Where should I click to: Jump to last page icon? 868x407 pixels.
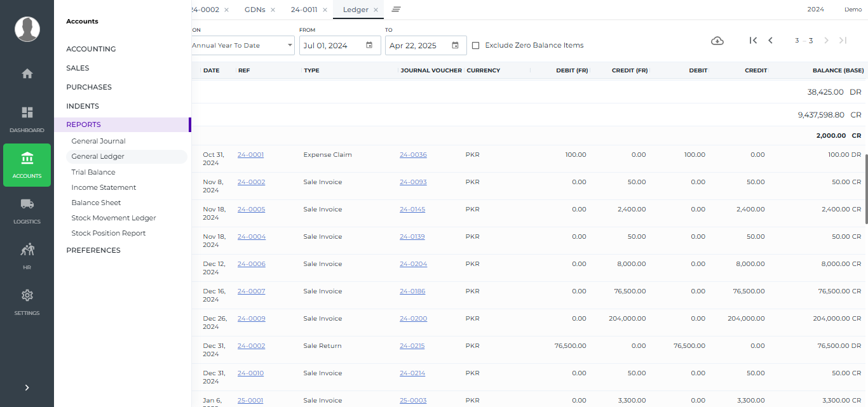[x=843, y=41]
